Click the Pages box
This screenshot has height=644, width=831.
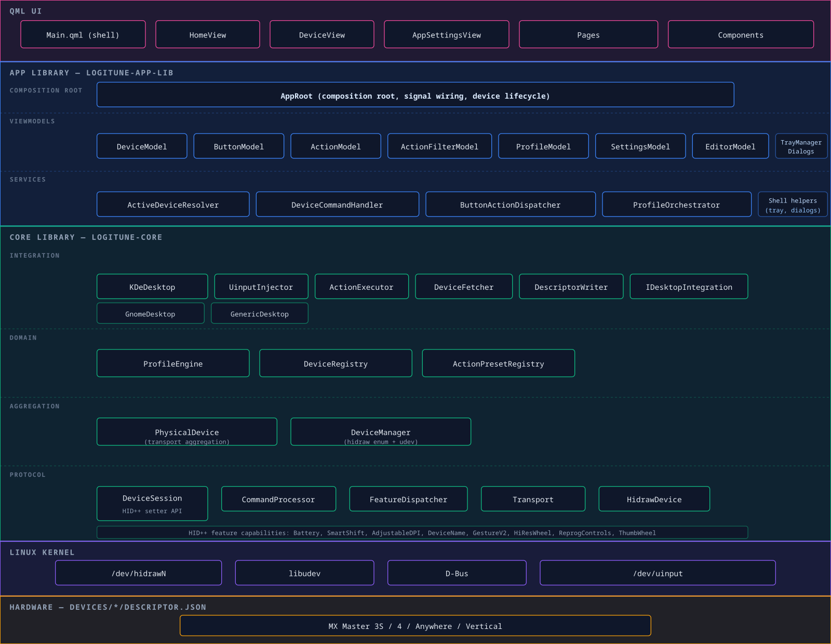(x=588, y=35)
